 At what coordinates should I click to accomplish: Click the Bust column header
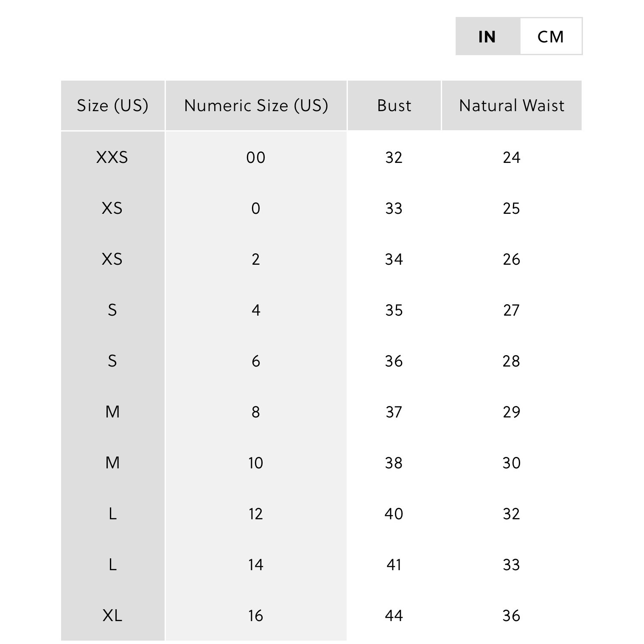[394, 105]
